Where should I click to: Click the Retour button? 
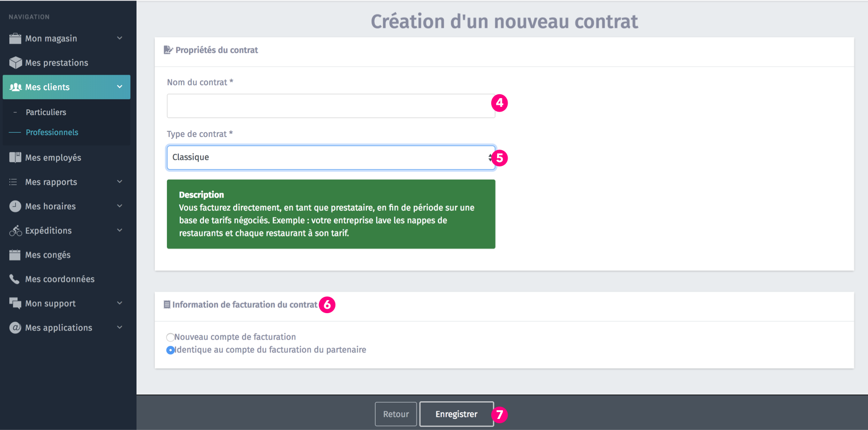click(396, 414)
